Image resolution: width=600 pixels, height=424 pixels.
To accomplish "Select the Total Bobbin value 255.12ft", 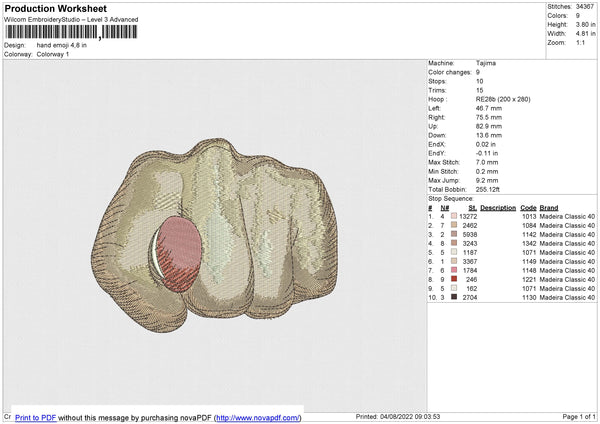I will pyautogui.click(x=488, y=189).
